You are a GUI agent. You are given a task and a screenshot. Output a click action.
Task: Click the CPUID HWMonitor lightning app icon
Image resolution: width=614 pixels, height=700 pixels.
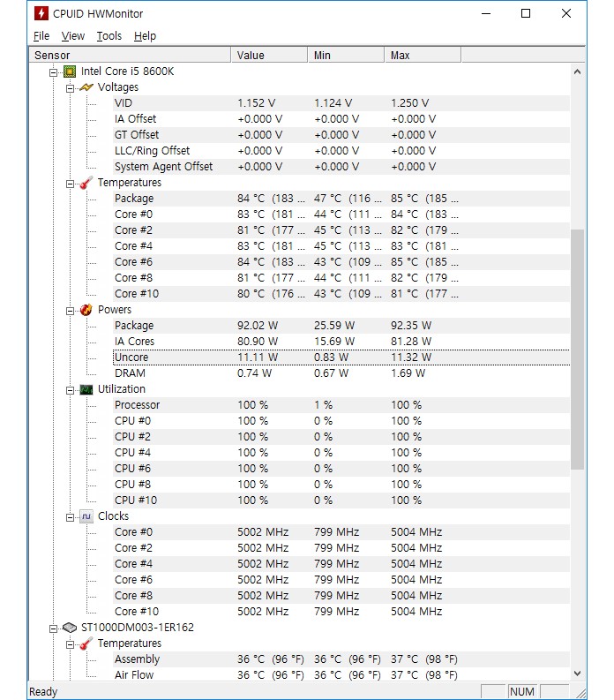(41, 13)
